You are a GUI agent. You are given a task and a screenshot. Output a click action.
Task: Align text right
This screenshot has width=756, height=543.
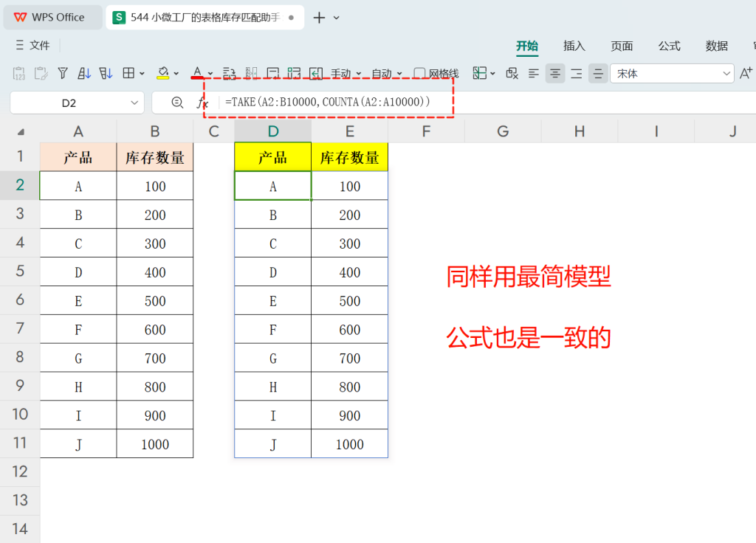(x=576, y=74)
